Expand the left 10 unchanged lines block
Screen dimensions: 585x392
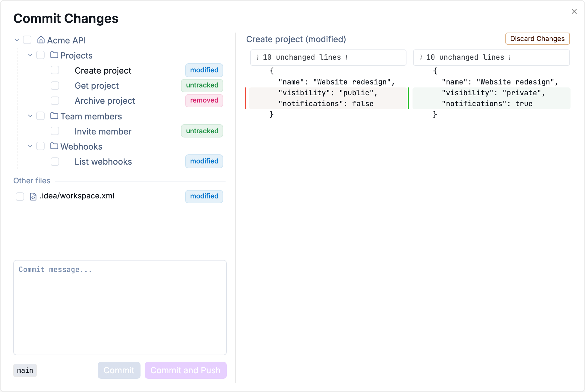(x=328, y=57)
